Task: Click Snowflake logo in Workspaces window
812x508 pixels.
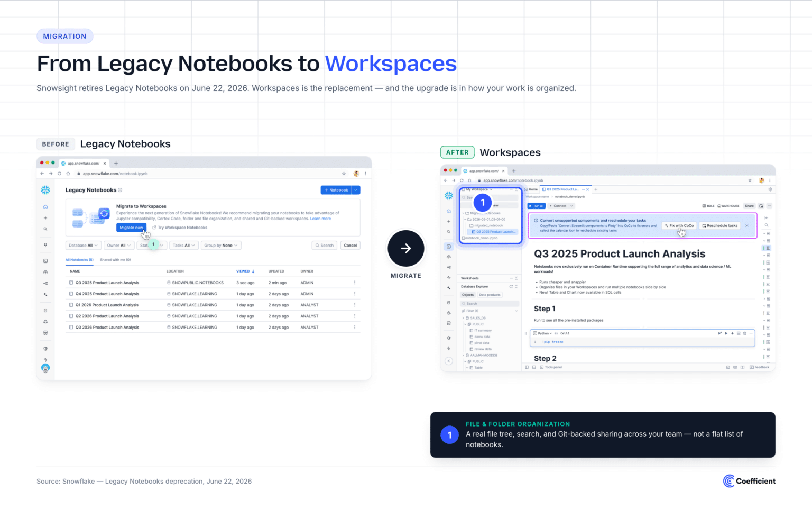Action: coord(449,195)
